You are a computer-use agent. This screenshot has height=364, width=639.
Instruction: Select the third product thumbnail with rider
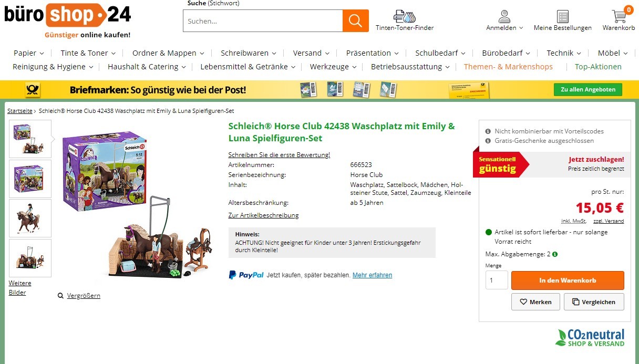tap(30, 218)
